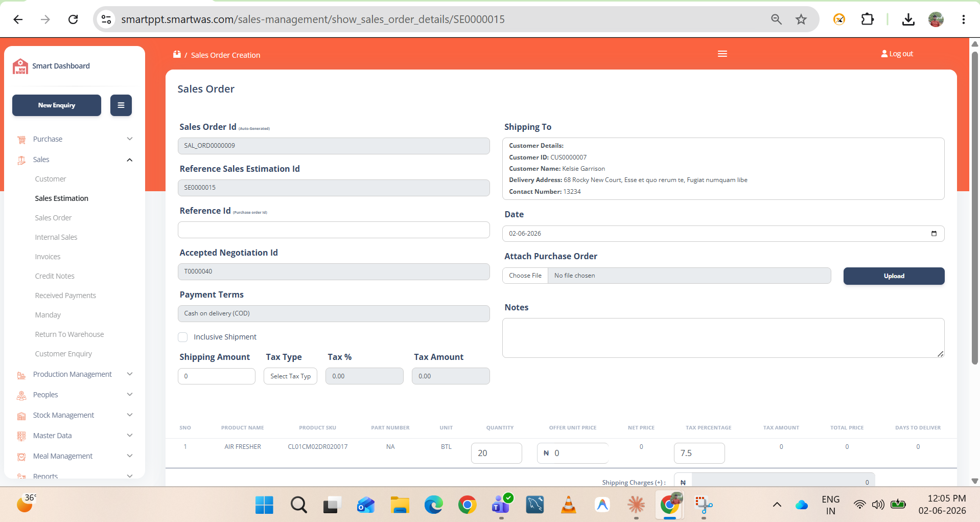Screen dimensions: 980x522
Task: Show hidden system tray icons
Action: click(777, 505)
